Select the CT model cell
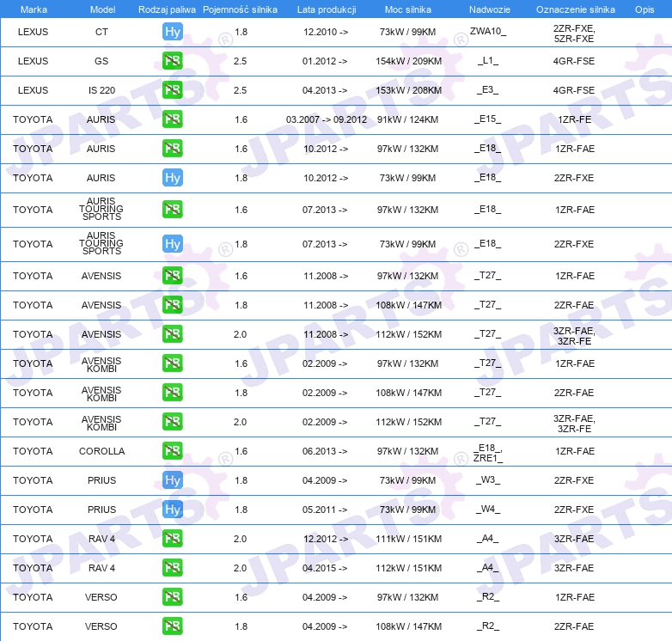The height and width of the screenshot is (641, 672). point(101,32)
